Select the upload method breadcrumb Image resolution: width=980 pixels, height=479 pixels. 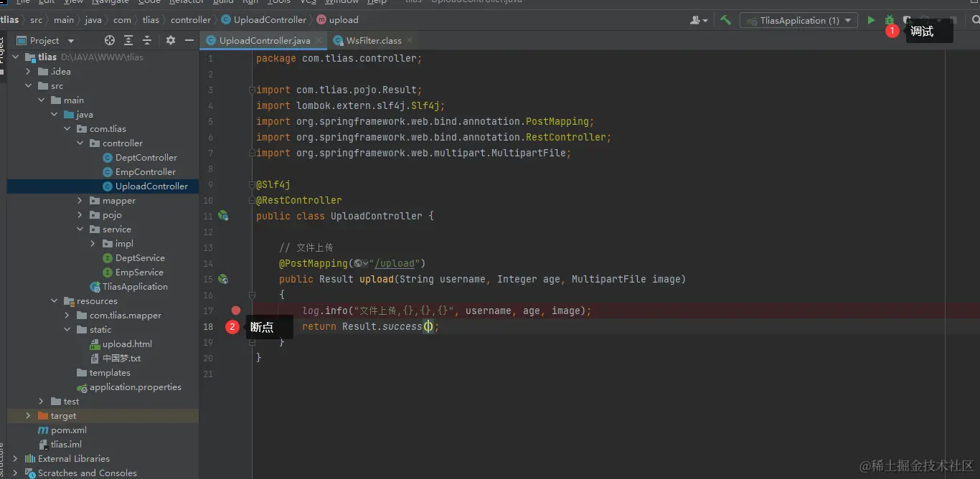[x=337, y=20]
